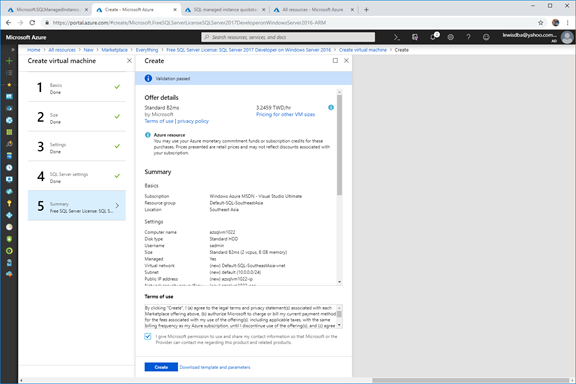
Task: Click the browser address bar URL
Action: (189, 23)
